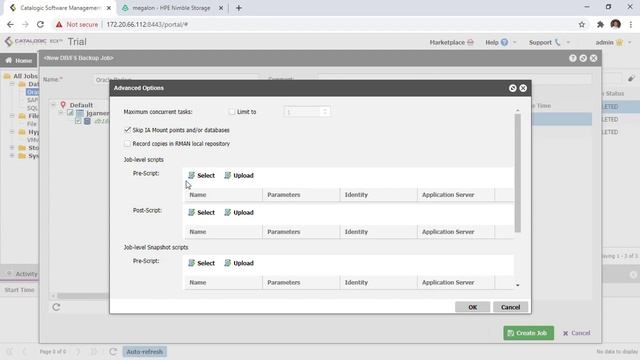
Task: Click Create Job button
Action: coord(528,333)
